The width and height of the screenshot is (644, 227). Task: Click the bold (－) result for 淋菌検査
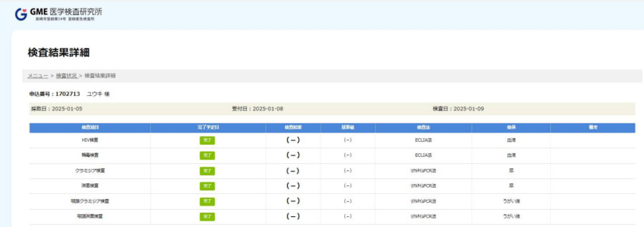pos(293,186)
